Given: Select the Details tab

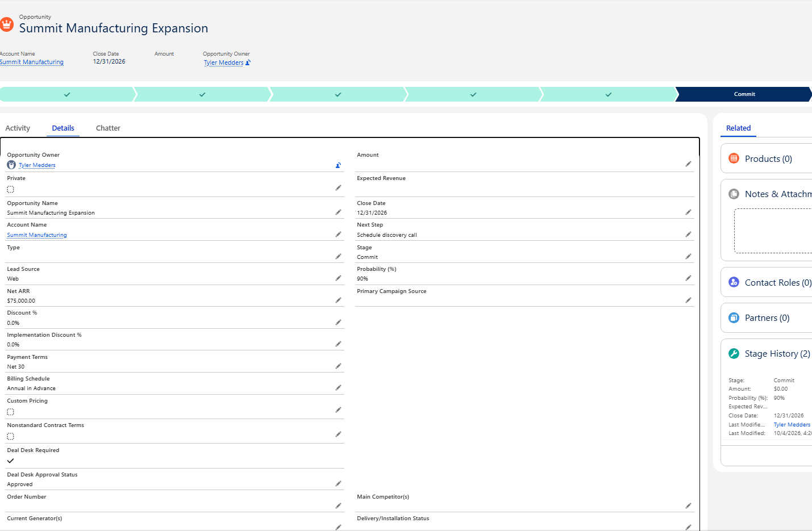Looking at the screenshot, I should point(63,128).
